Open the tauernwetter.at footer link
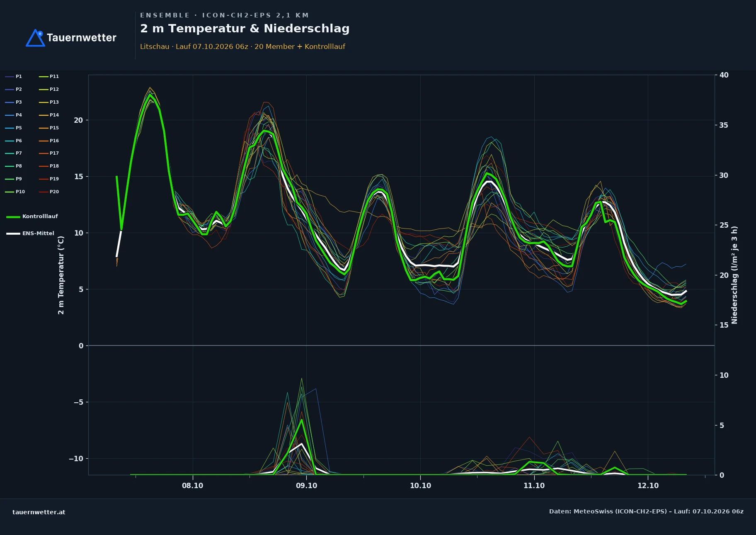The height and width of the screenshot is (535, 756). click(x=39, y=512)
